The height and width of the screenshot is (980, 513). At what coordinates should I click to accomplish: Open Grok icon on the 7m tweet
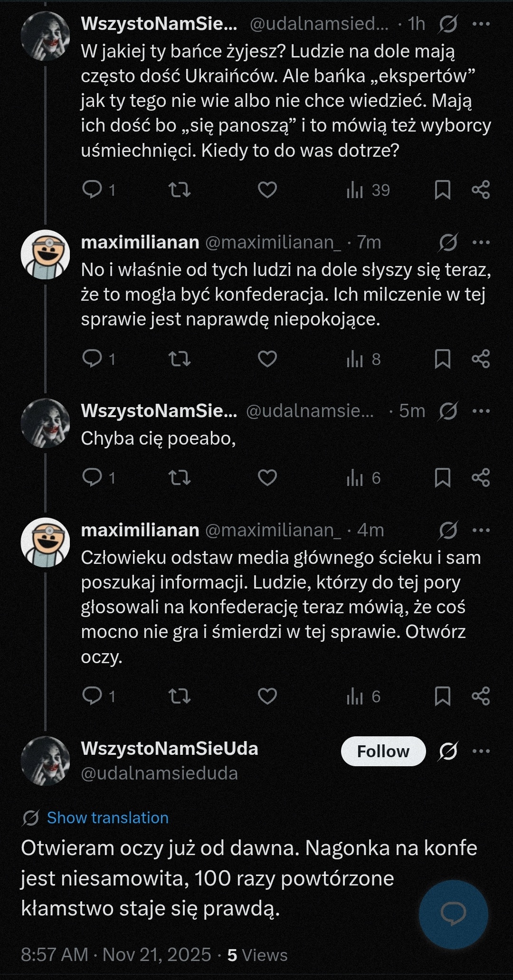(x=448, y=243)
